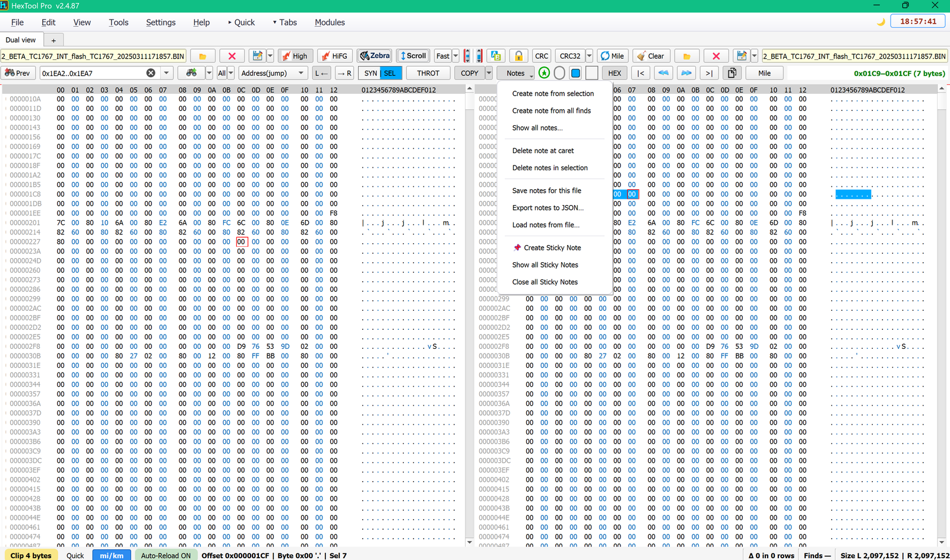950x560 pixels.
Task: Open the search history dropdown arrow
Action: (x=166, y=73)
